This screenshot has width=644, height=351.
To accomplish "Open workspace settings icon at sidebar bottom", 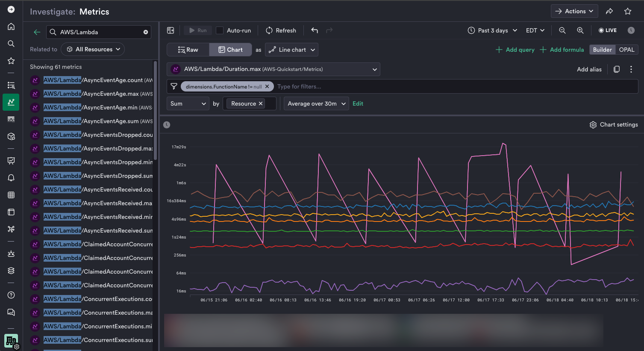I will tap(11, 342).
